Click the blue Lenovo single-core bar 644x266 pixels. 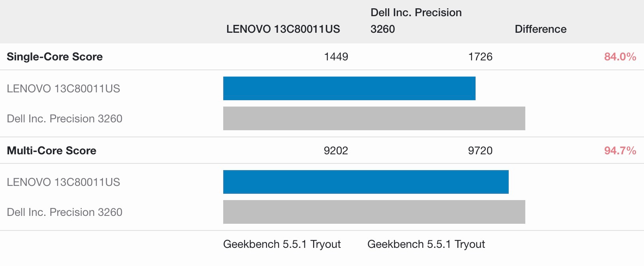point(349,88)
